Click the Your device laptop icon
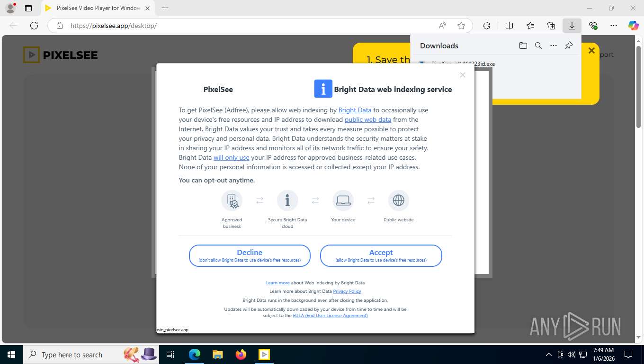The image size is (644, 364). 343,200
